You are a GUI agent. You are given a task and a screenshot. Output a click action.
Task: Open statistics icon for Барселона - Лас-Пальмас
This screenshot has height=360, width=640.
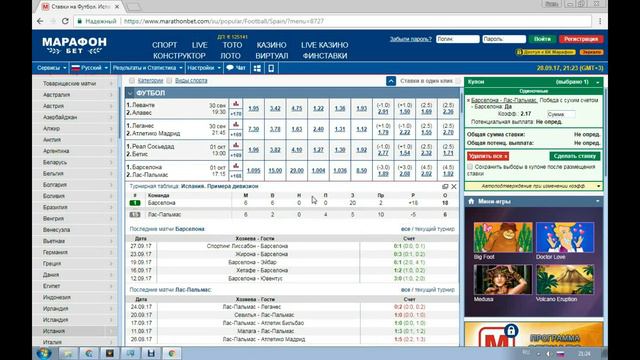click(x=236, y=167)
